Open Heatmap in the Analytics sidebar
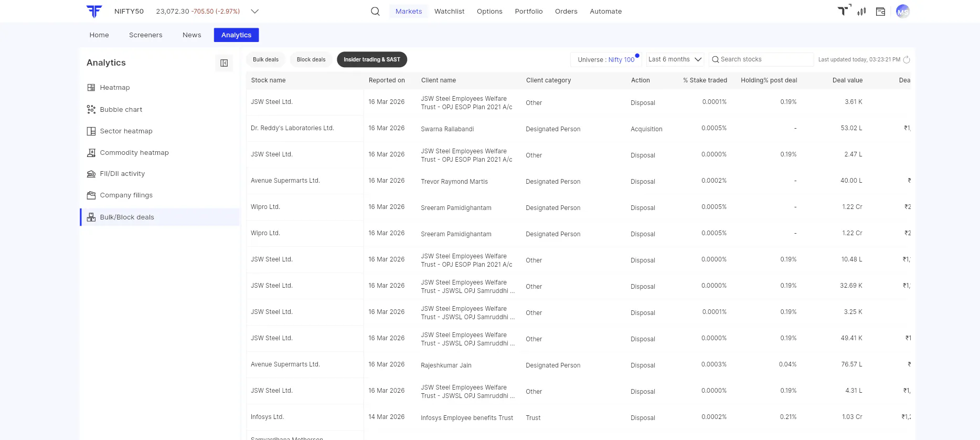980x440 pixels. [x=160, y=88]
